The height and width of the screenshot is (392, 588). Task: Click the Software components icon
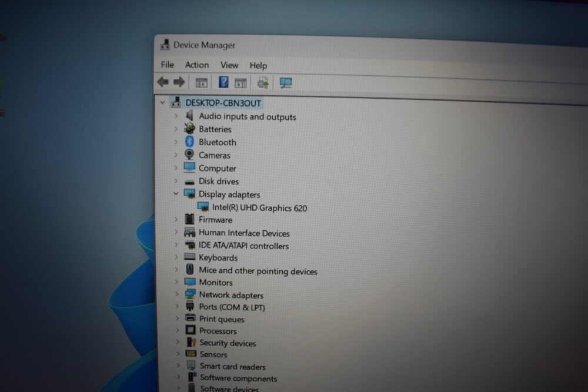(x=192, y=377)
